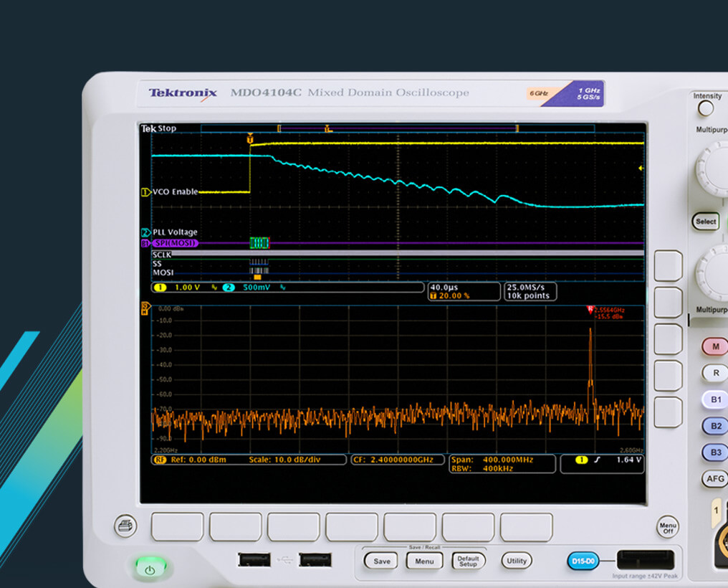Click the yellow channel 1 badge in readout
Image resolution: width=728 pixels, height=588 pixels.
(x=160, y=288)
